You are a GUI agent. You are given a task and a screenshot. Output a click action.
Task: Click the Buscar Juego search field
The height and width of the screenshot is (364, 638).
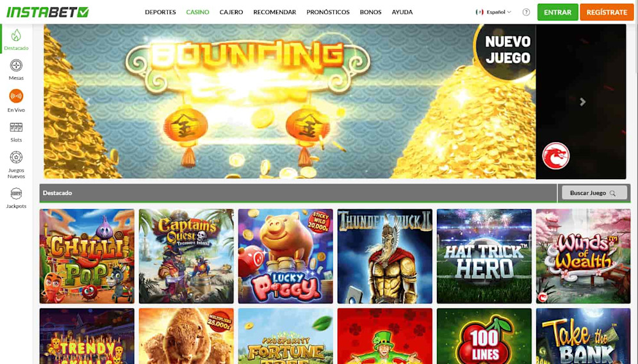click(594, 193)
